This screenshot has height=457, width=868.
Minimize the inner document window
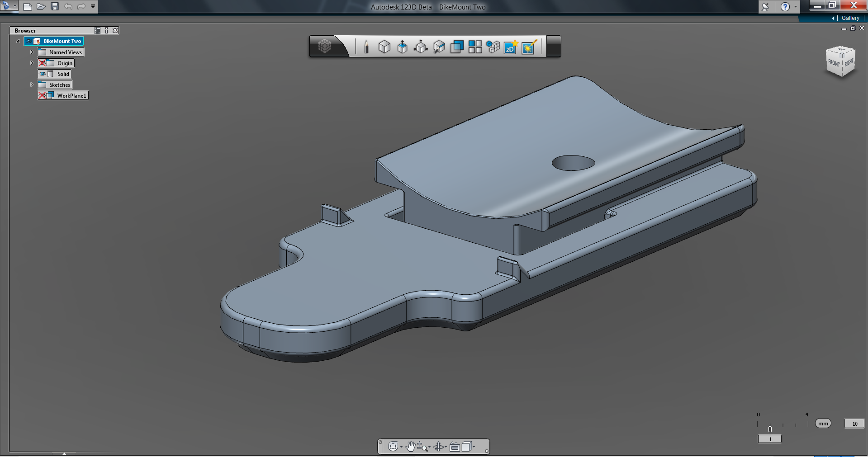(x=844, y=28)
